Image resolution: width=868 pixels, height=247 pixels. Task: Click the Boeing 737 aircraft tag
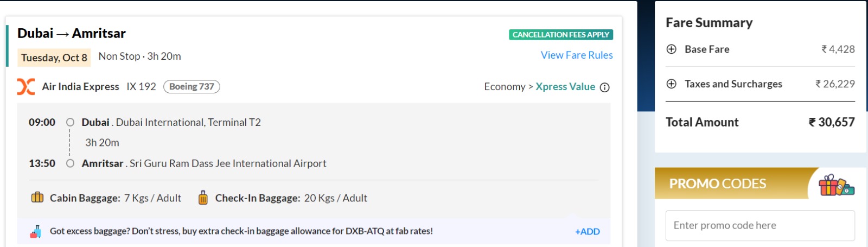click(x=192, y=87)
